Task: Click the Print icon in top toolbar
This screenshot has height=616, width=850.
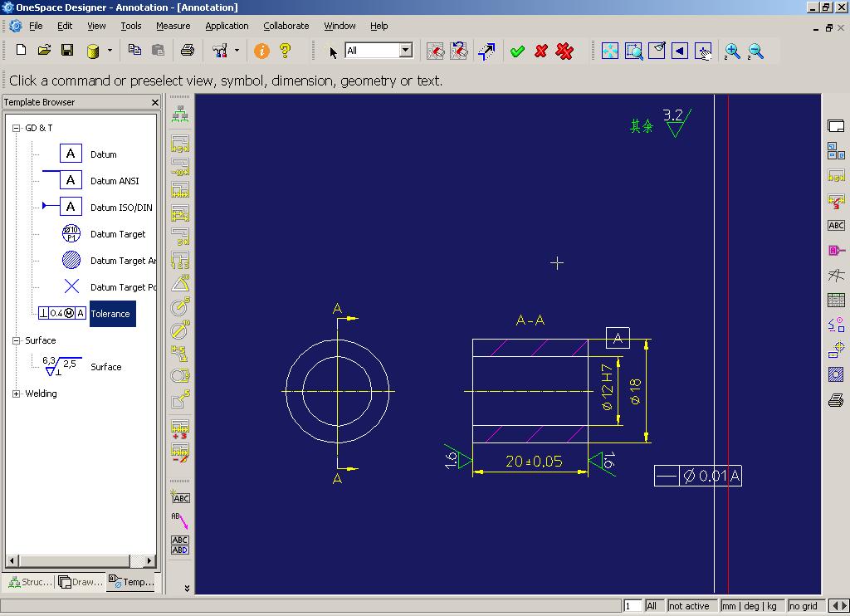Action: click(188, 51)
